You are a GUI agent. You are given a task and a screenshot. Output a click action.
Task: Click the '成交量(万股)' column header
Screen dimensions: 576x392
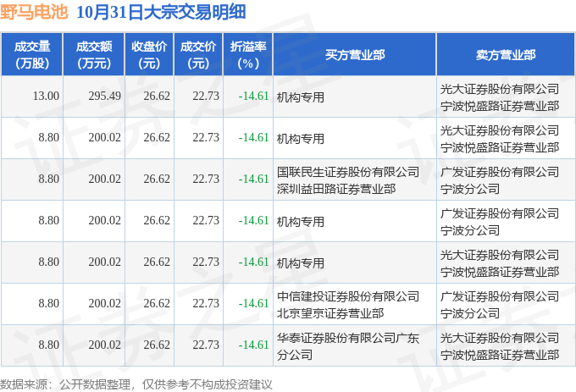pos(32,55)
